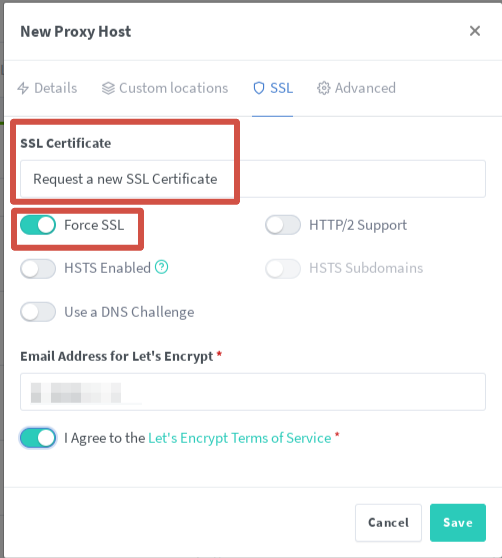Click the lightning bolt Details icon
This screenshot has width=502, height=558.
[x=23, y=88]
